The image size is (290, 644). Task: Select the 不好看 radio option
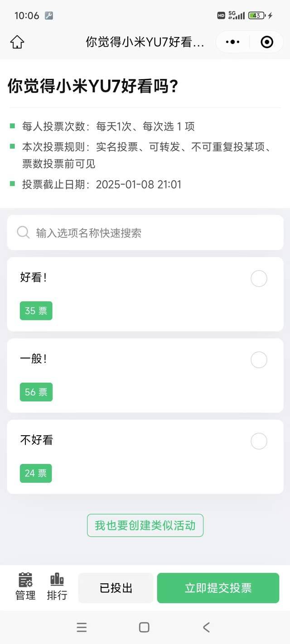tap(259, 441)
